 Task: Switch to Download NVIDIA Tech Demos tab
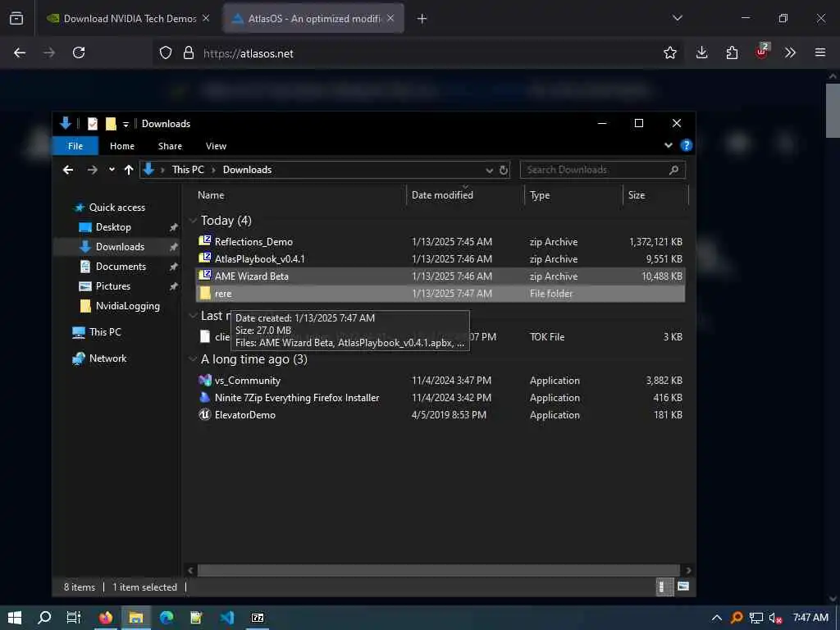pos(129,18)
